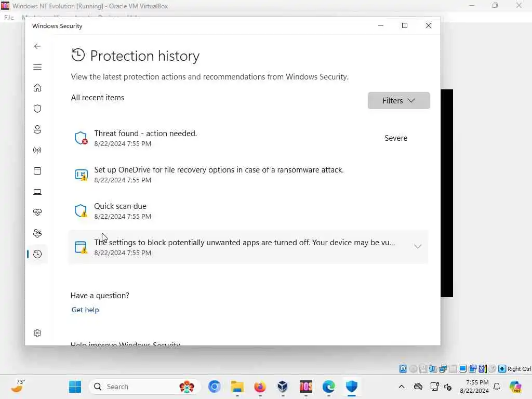Viewport: 532px width, 399px height.
Task: Click the Get help link
Action: click(x=85, y=310)
